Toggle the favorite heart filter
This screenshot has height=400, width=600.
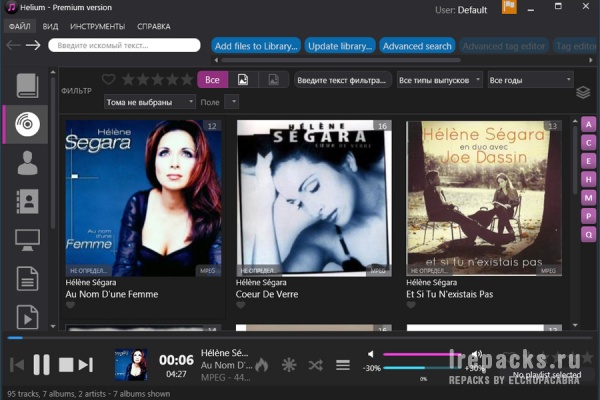click(x=109, y=80)
